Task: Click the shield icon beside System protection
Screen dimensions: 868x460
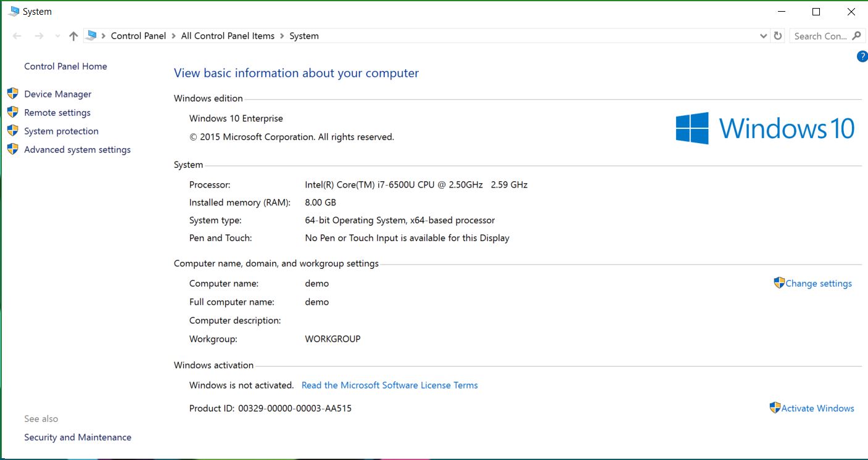Action: point(12,131)
